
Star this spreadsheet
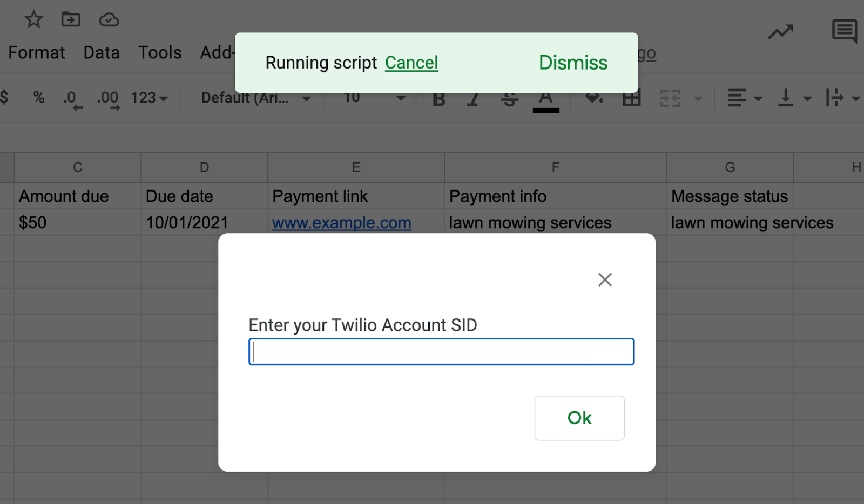(33, 20)
